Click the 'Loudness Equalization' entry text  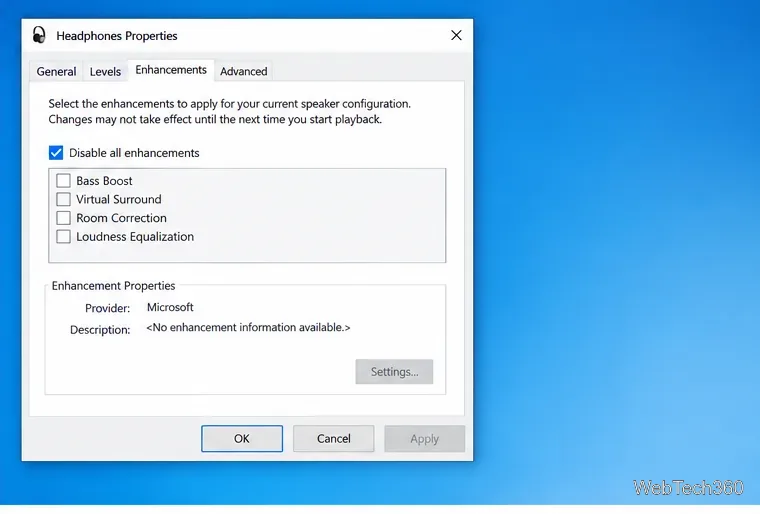coord(135,237)
